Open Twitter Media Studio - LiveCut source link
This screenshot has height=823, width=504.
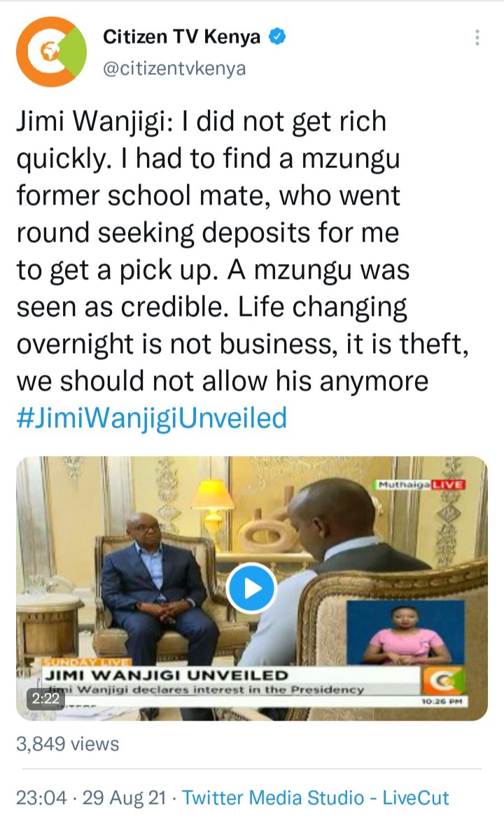315,798
